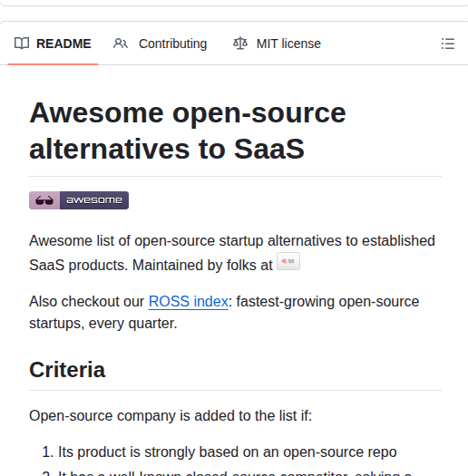
Task: Click the 'Awesome open-source alternatives to SaaS' heading
Action: click(x=188, y=131)
